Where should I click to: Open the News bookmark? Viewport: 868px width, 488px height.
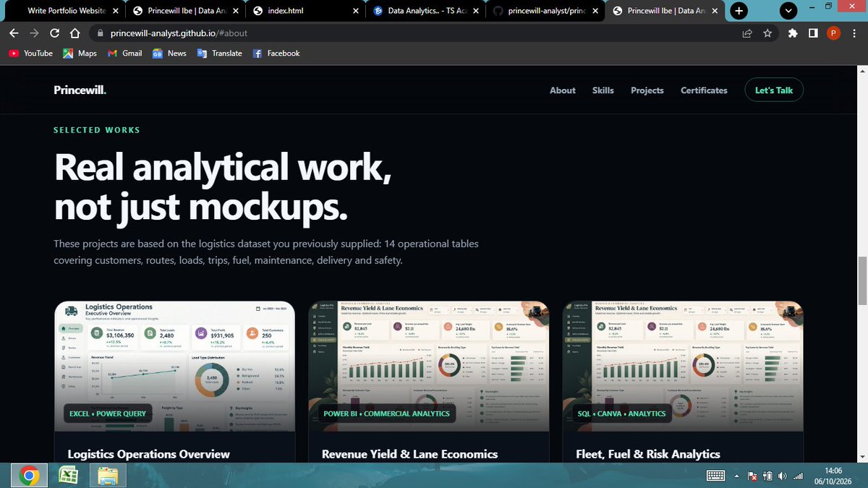point(169,53)
